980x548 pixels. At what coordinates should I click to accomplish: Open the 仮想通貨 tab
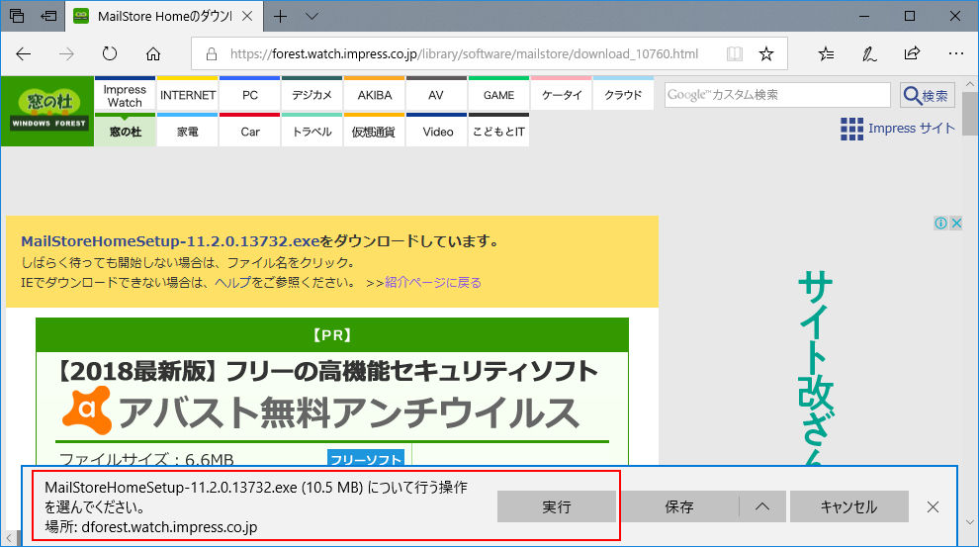tap(375, 130)
